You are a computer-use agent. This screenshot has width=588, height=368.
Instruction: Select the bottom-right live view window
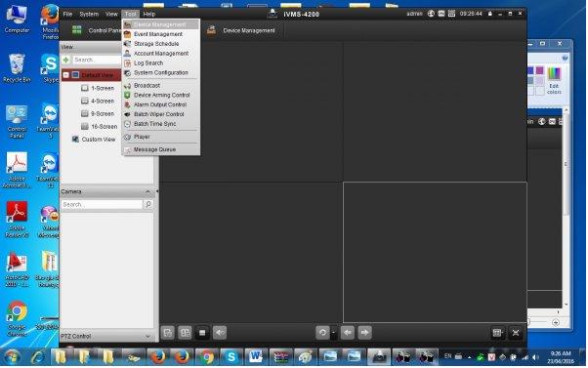[435, 252]
